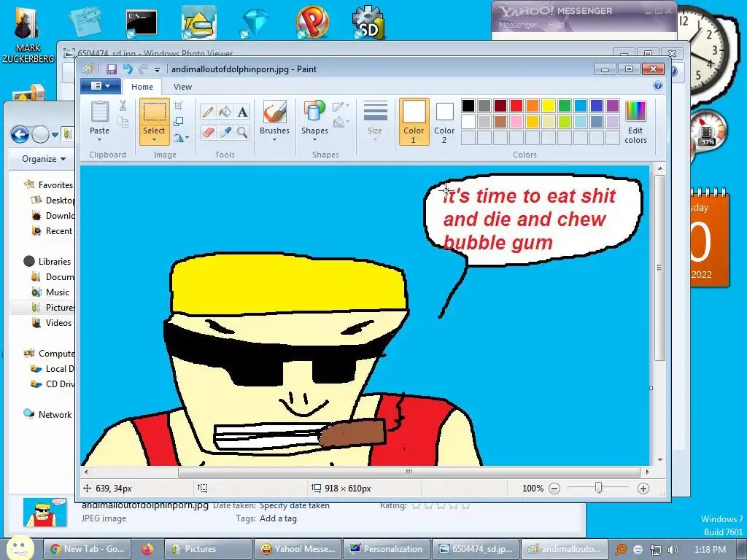Pick the yellow color swatch

pyautogui.click(x=549, y=105)
